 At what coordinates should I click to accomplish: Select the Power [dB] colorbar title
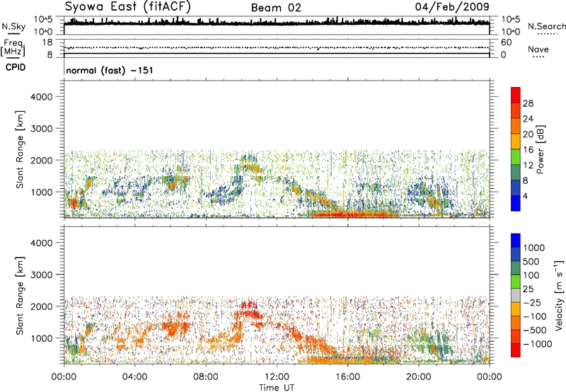tap(540, 149)
